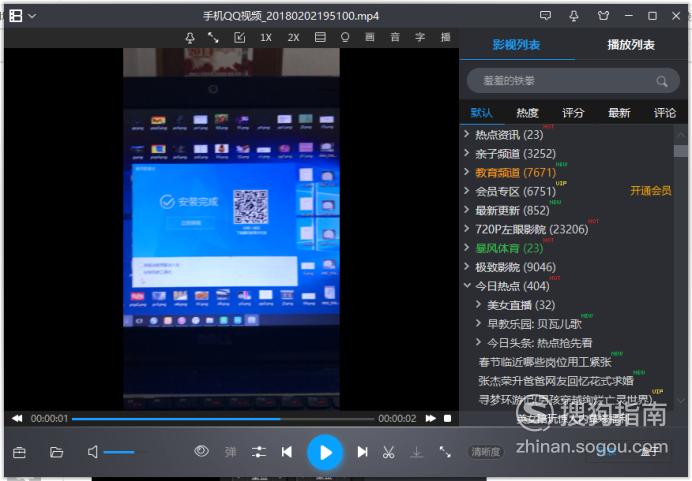Sort list by 默认
The image size is (692, 481).
481,113
